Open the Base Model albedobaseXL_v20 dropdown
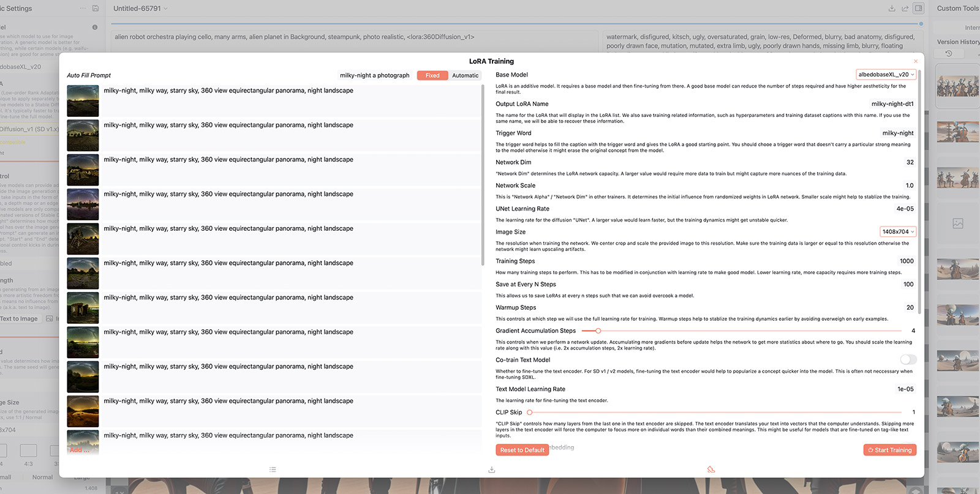Viewport: 980px width, 494px height. (886, 75)
